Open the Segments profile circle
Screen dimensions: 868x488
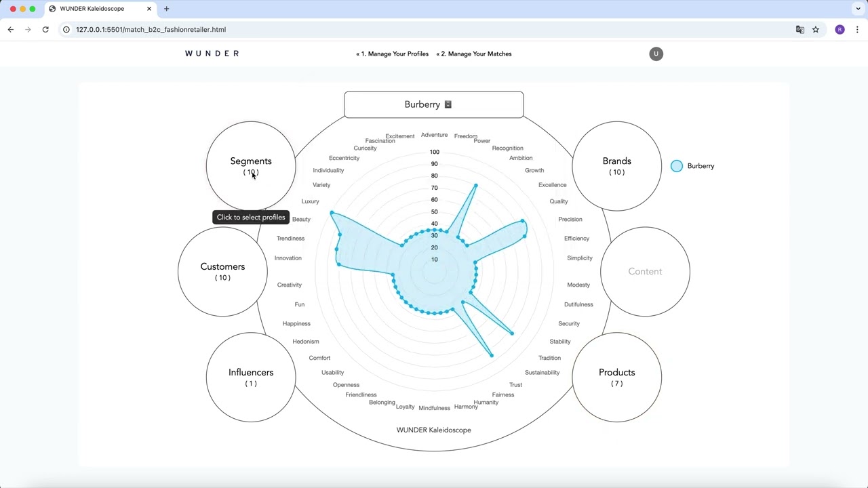[251, 165]
